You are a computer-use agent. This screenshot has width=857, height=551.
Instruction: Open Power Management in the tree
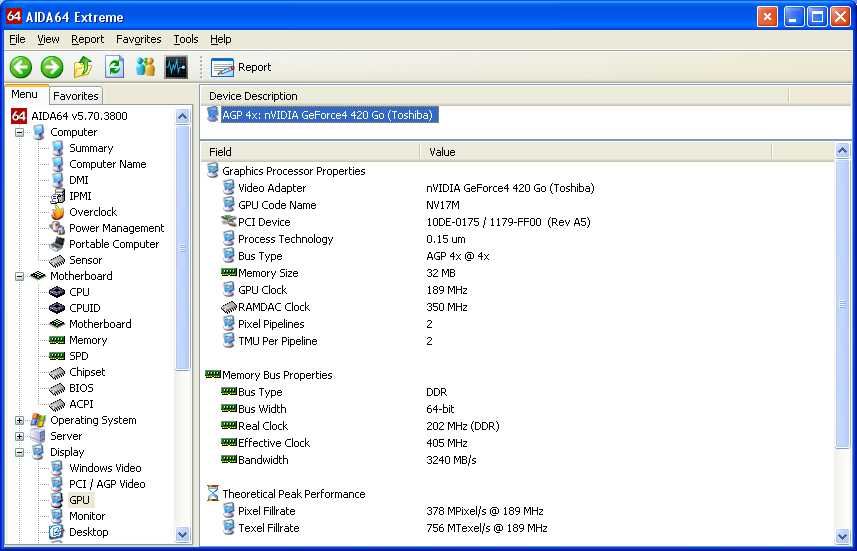pyautogui.click(x=116, y=228)
